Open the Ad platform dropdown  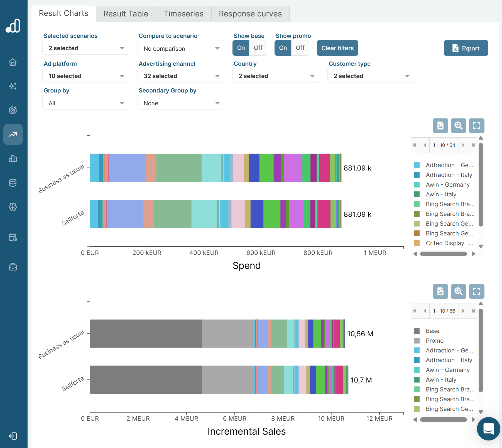(x=86, y=76)
